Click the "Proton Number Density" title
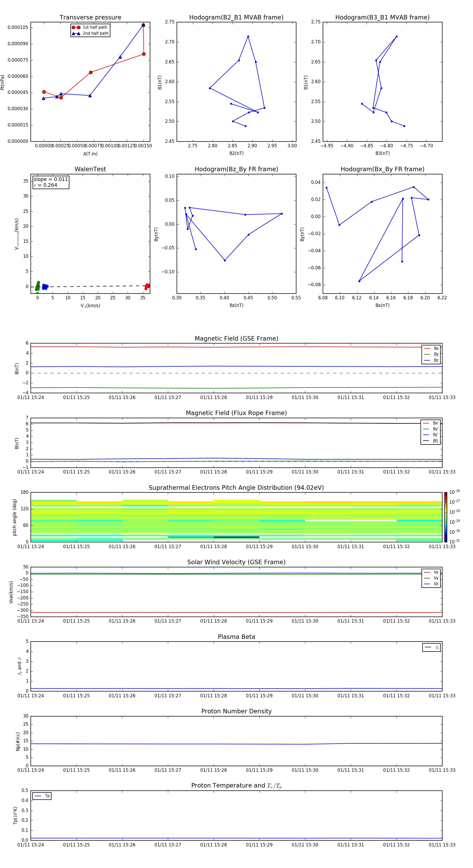The height and width of the screenshot is (868, 473). (x=236, y=711)
